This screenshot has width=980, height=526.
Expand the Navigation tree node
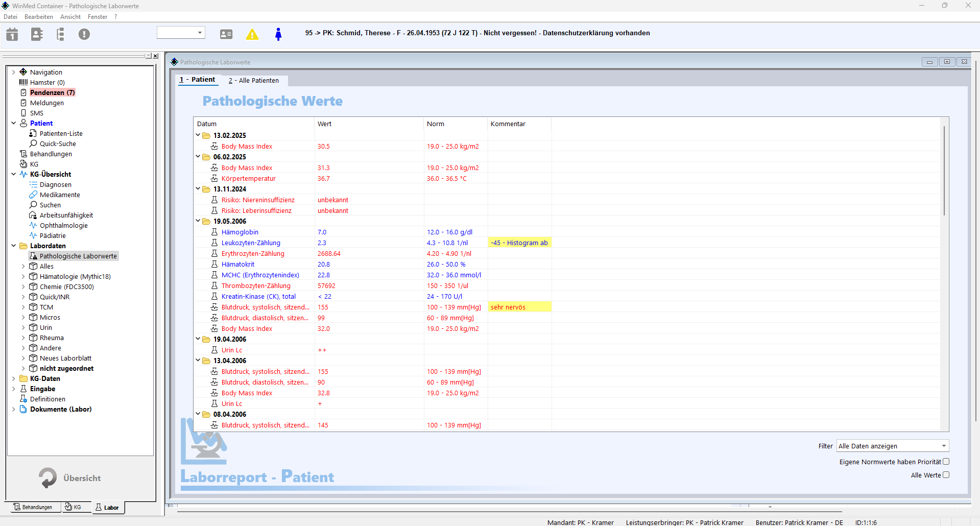(x=14, y=72)
